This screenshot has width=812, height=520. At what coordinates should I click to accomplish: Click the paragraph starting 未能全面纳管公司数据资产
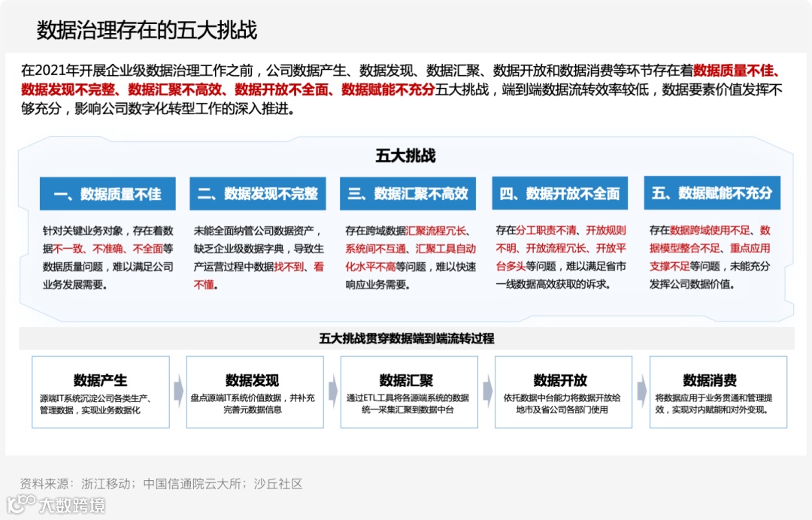coord(259,258)
